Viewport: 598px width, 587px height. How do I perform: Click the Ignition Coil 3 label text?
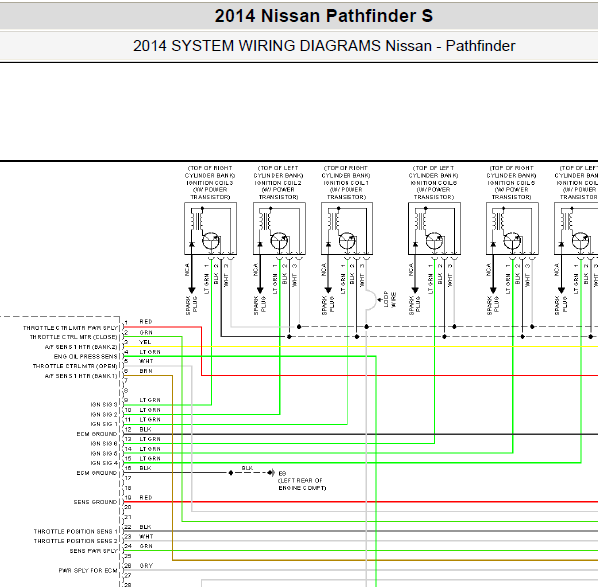(210, 183)
